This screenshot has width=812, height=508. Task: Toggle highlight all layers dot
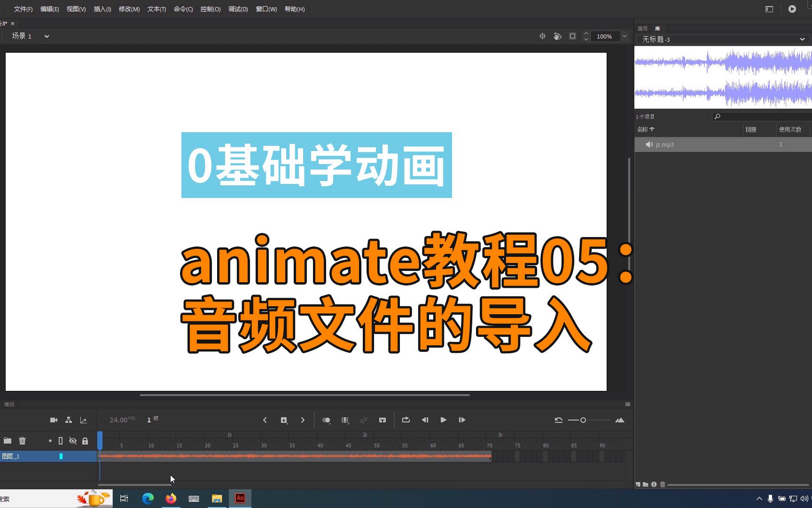(x=50, y=441)
